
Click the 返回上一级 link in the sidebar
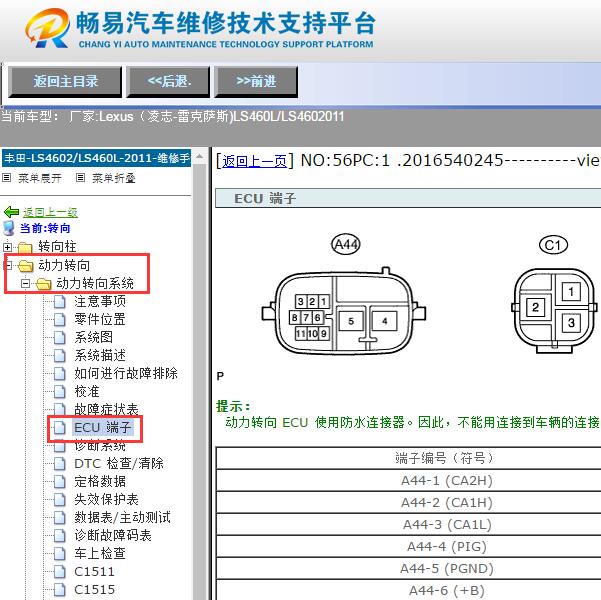[x=50, y=212]
